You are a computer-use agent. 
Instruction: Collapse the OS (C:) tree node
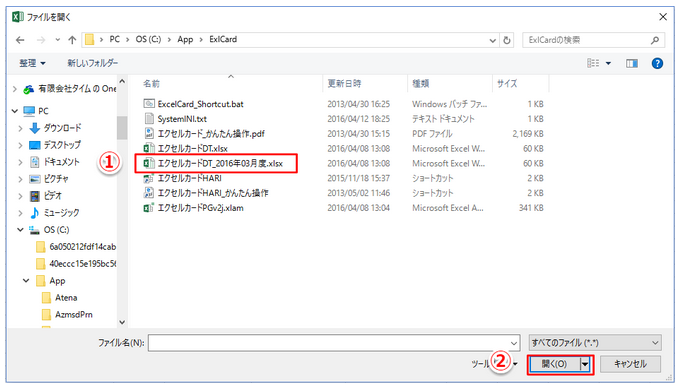[x=20, y=230]
